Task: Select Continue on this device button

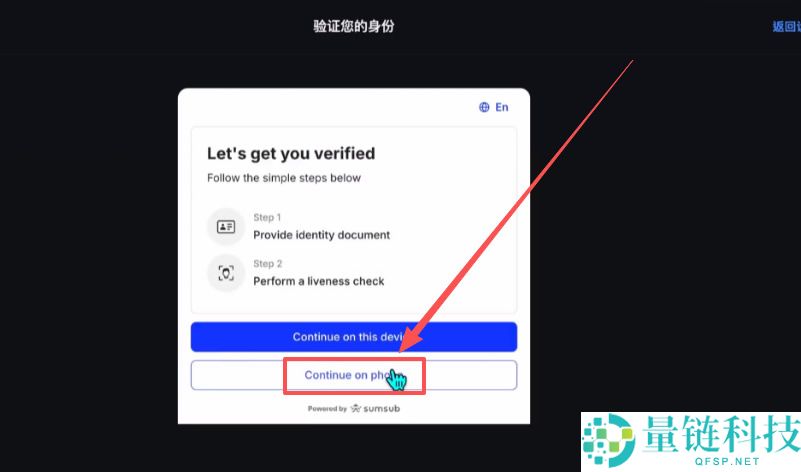Action: [x=354, y=337]
